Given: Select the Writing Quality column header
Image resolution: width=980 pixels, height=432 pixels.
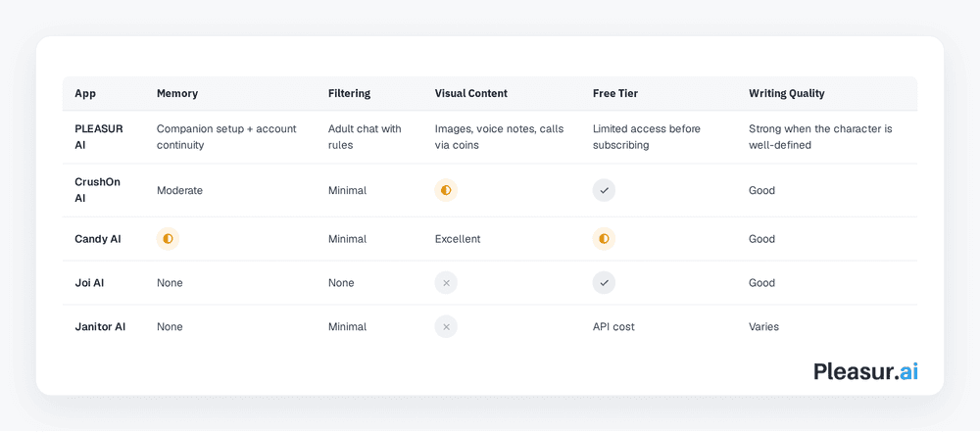Looking at the screenshot, I should [x=787, y=93].
